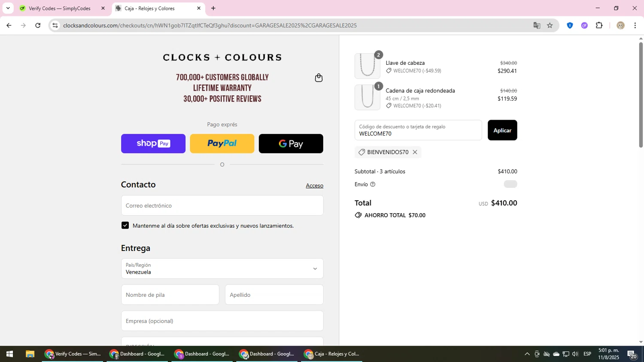This screenshot has width=644, height=362.
Task: Open the Bitwarden shield extension
Action: coord(570,25)
